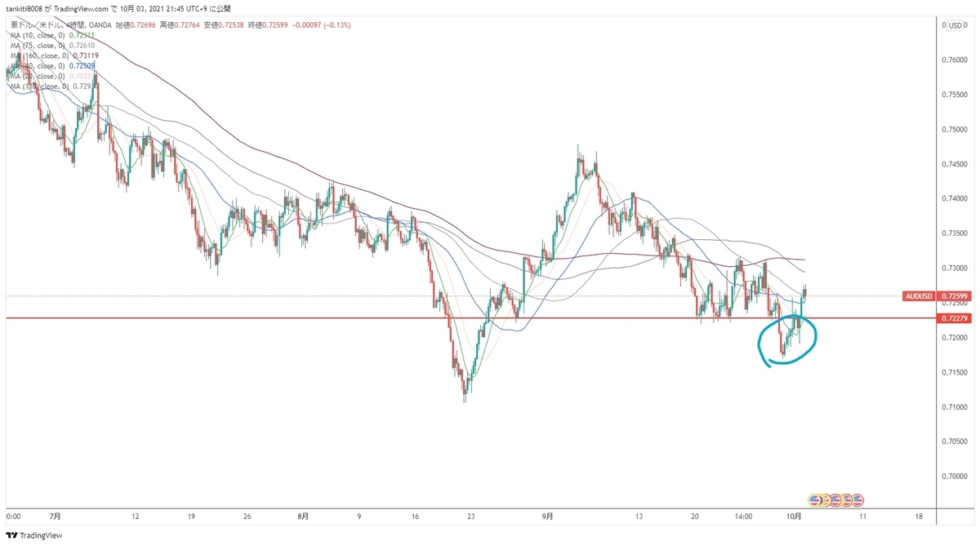
Task: Click the 10月 label on time axis
Action: [794, 516]
